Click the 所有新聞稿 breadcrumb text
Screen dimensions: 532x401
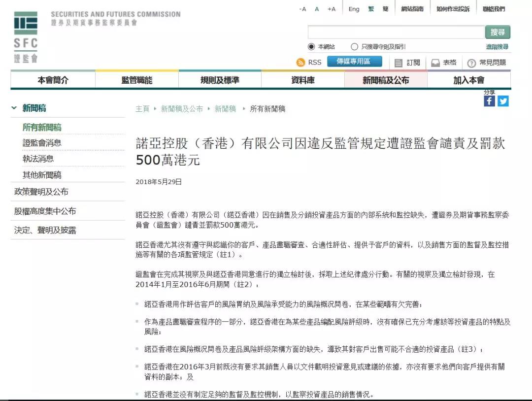(x=267, y=109)
